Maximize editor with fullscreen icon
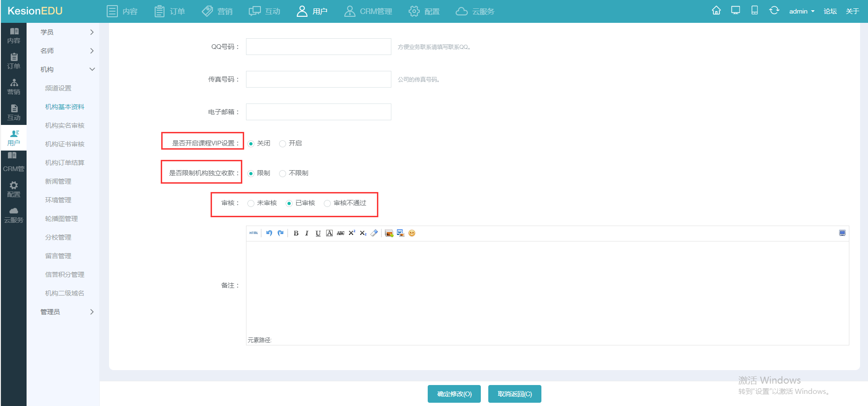Viewport: 868px width, 406px height. [x=842, y=233]
